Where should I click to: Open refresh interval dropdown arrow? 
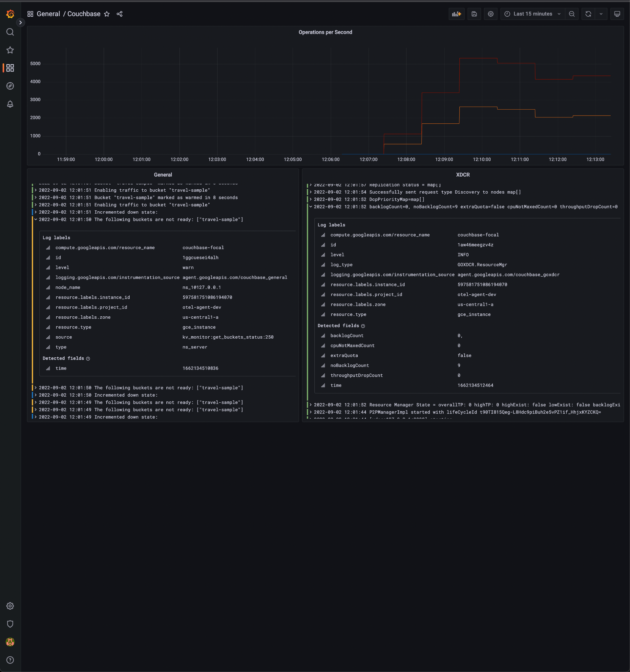[x=601, y=14]
